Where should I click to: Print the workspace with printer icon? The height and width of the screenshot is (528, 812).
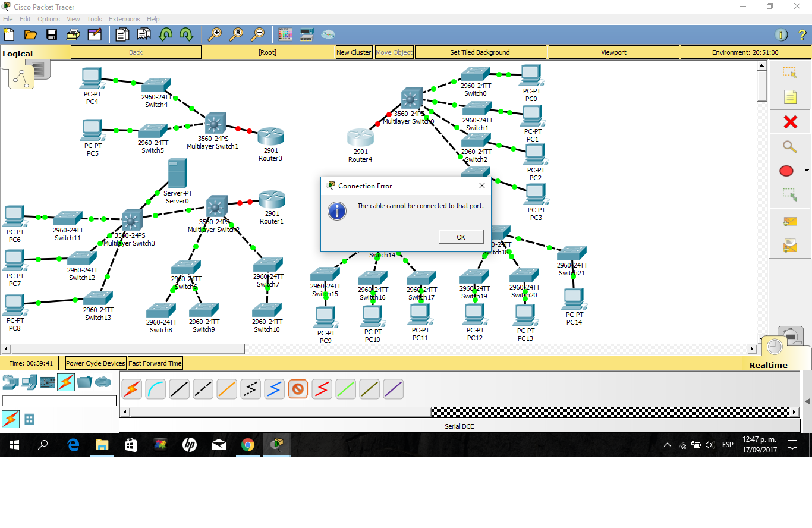(x=73, y=34)
